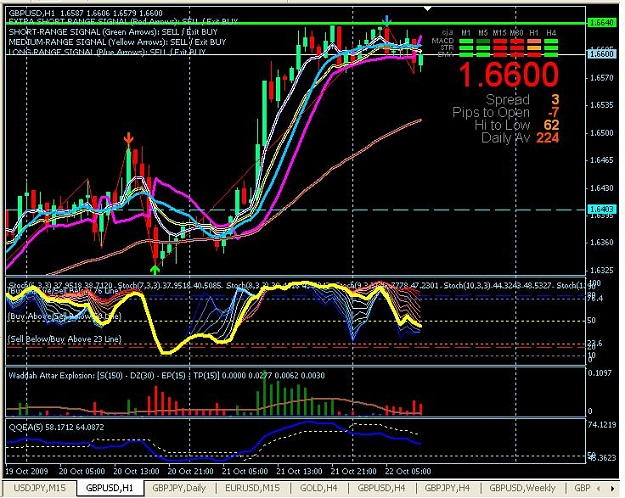Click the EMA H4 green signal block
The height and width of the screenshot is (498, 625).
click(x=551, y=54)
